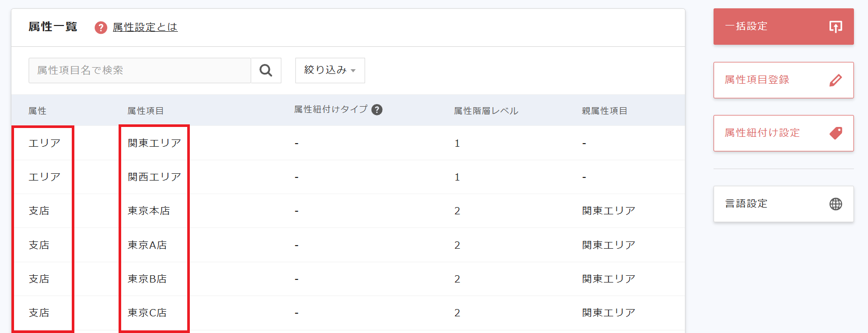868x333 pixels.
Task: Click the red question mark help icon
Action: pyautogui.click(x=101, y=28)
